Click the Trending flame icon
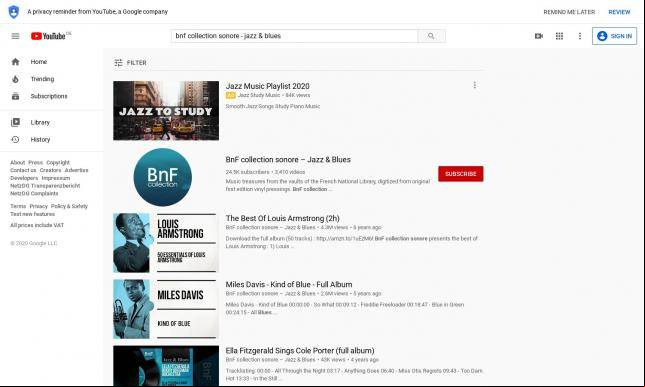Image resolution: width=645 pixels, height=387 pixels. pyautogui.click(x=15, y=79)
